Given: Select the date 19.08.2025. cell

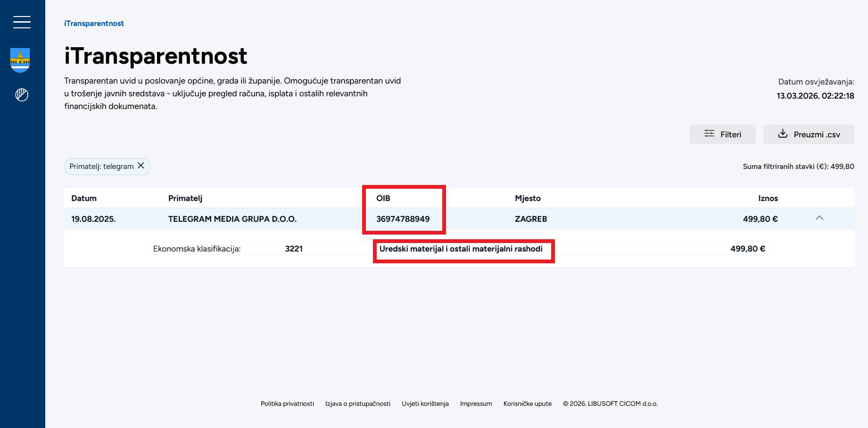Looking at the screenshot, I should pos(93,219).
